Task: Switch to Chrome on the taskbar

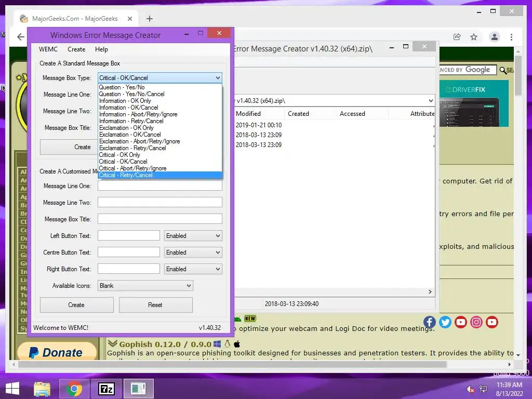Action: (x=74, y=389)
